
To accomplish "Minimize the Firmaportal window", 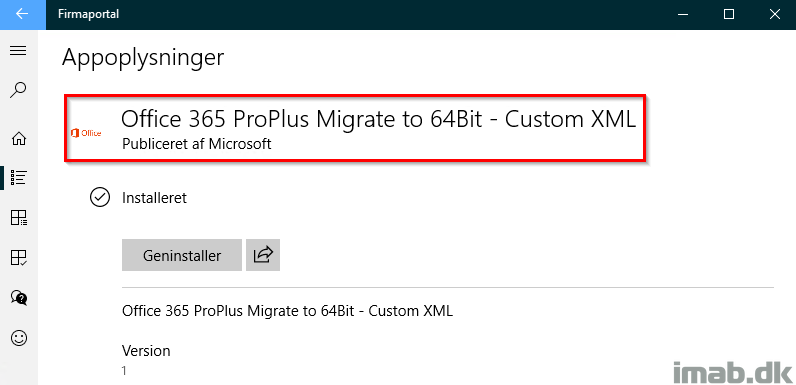I will click(x=682, y=14).
